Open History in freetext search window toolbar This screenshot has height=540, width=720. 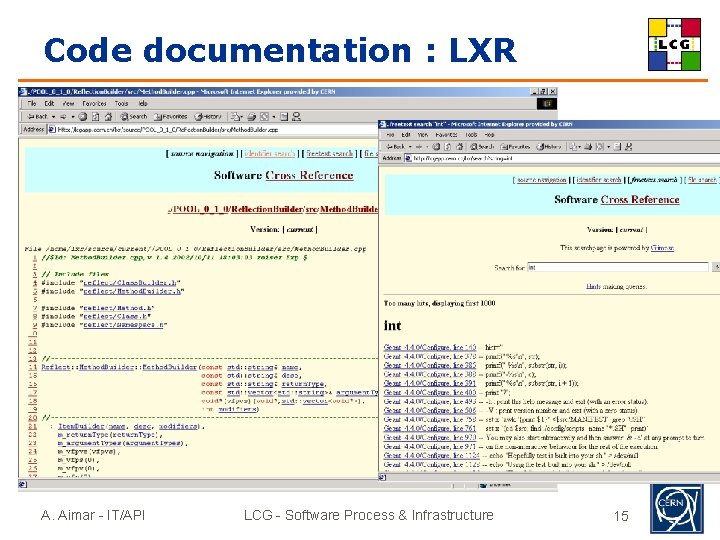pos(549,146)
